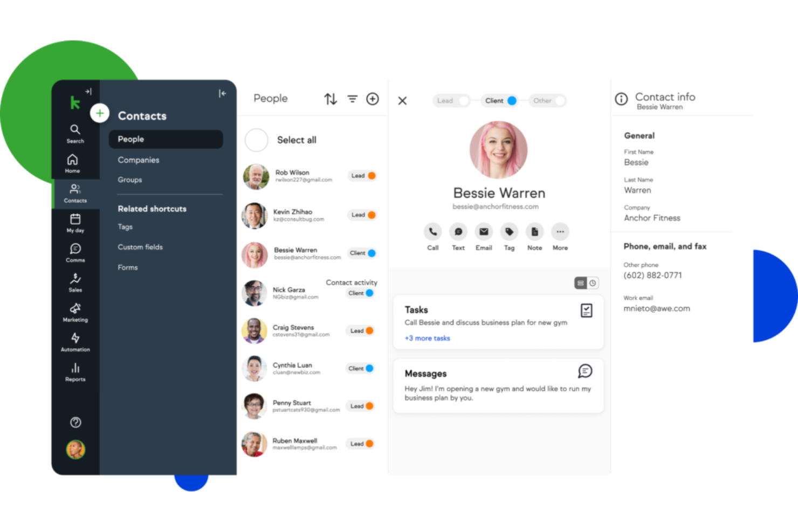Open Sales from the left sidebar

pyautogui.click(x=75, y=281)
